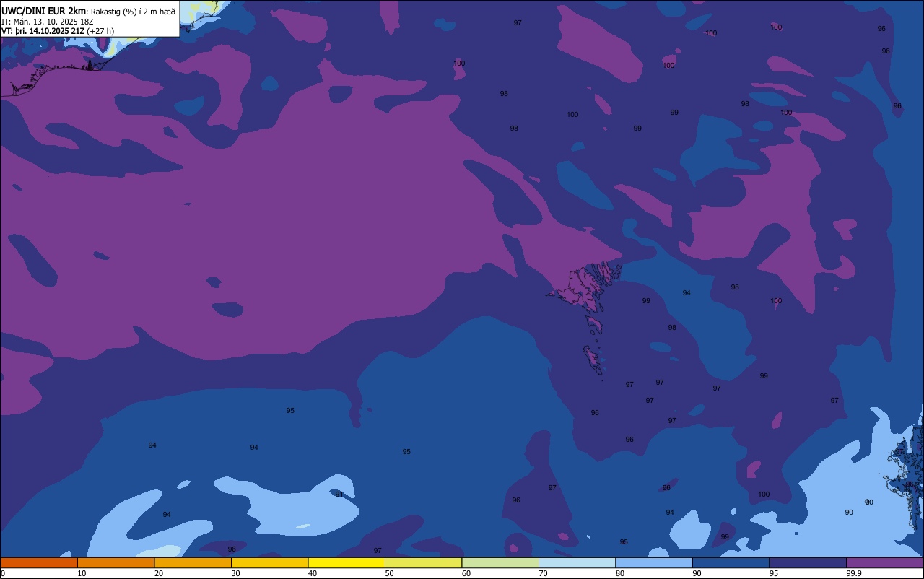Select the bright yellow 40–50 legend swatch
924x579 pixels.
pyautogui.click(x=346, y=562)
